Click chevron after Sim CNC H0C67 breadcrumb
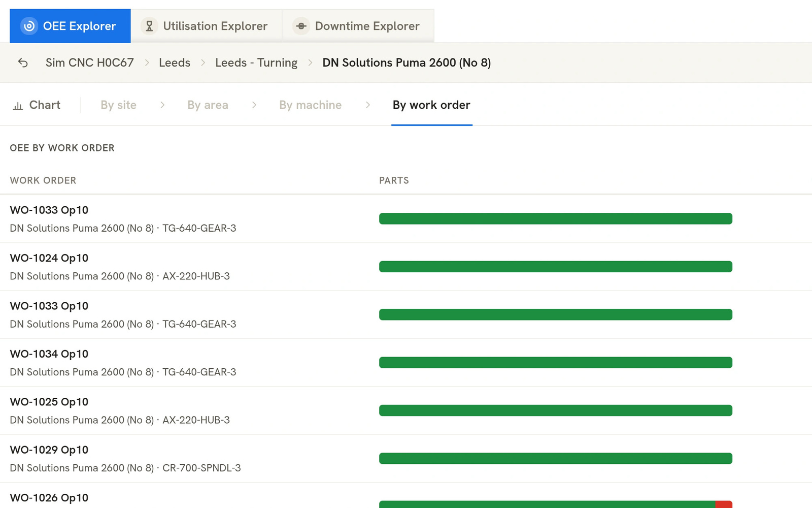 coord(147,62)
